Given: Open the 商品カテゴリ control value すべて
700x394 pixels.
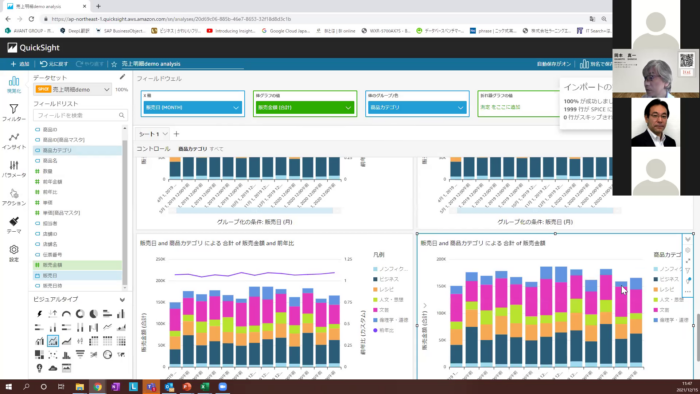Looking at the screenshot, I should [x=217, y=149].
